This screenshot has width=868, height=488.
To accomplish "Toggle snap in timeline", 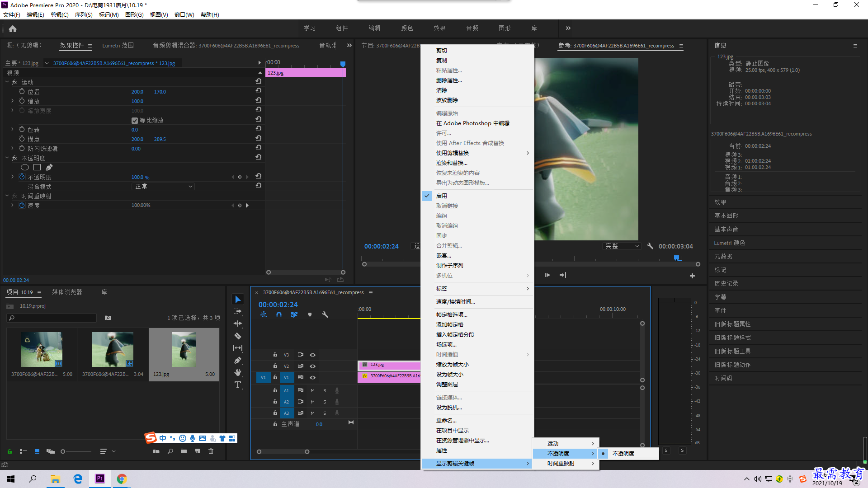I will 279,314.
